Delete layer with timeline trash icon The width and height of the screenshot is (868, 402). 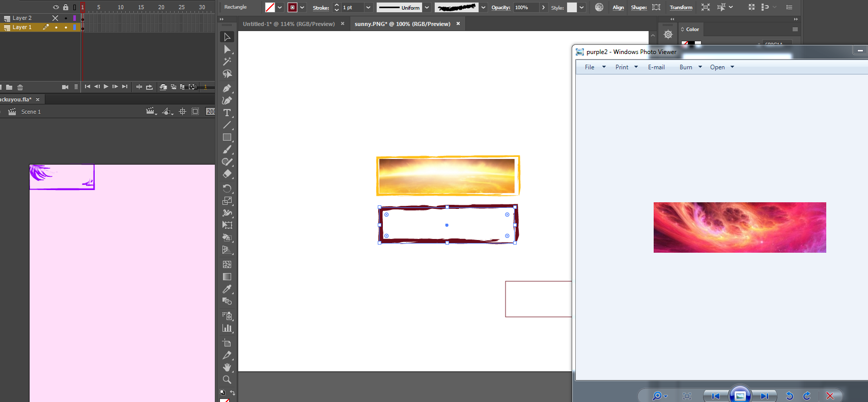(x=20, y=87)
